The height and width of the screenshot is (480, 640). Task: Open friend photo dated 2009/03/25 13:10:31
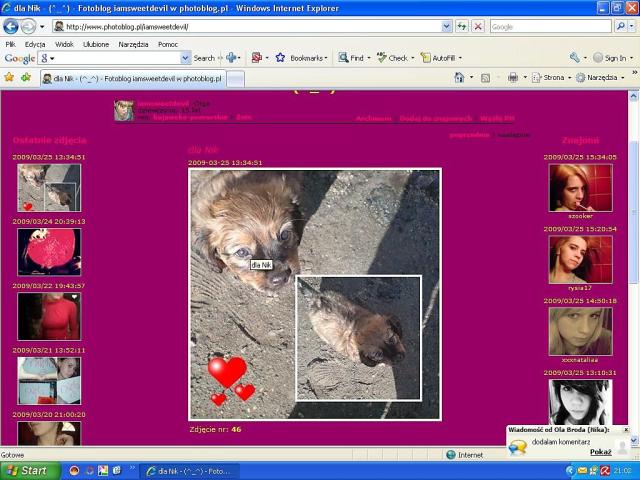pos(580,402)
